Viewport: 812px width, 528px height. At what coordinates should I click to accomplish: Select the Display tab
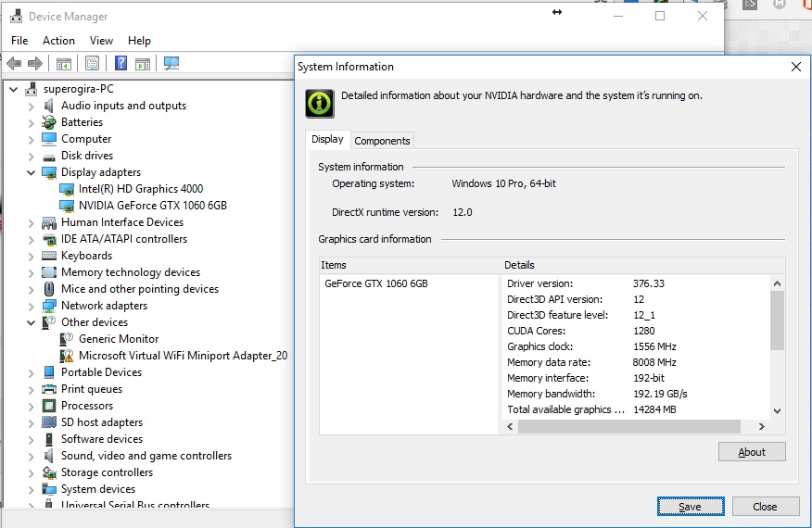pyautogui.click(x=327, y=139)
